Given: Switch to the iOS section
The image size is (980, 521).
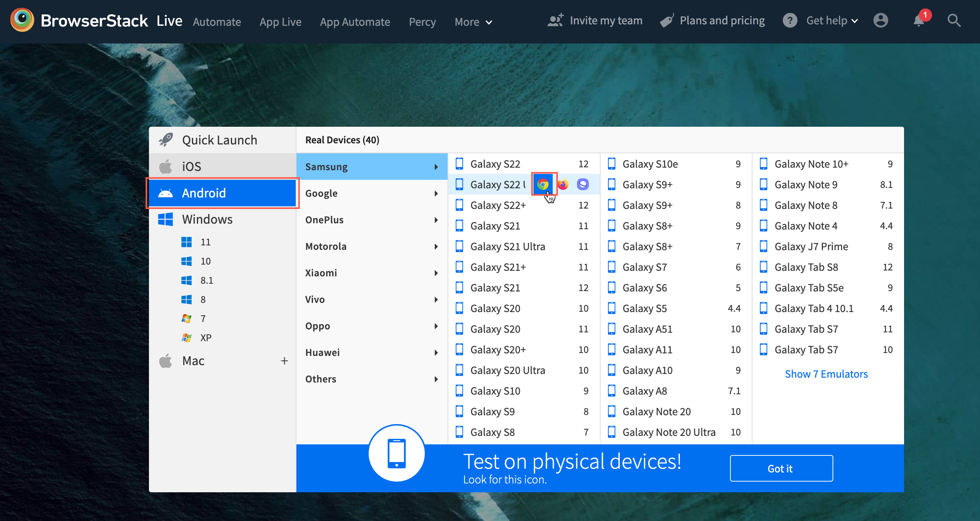Looking at the screenshot, I should (191, 166).
